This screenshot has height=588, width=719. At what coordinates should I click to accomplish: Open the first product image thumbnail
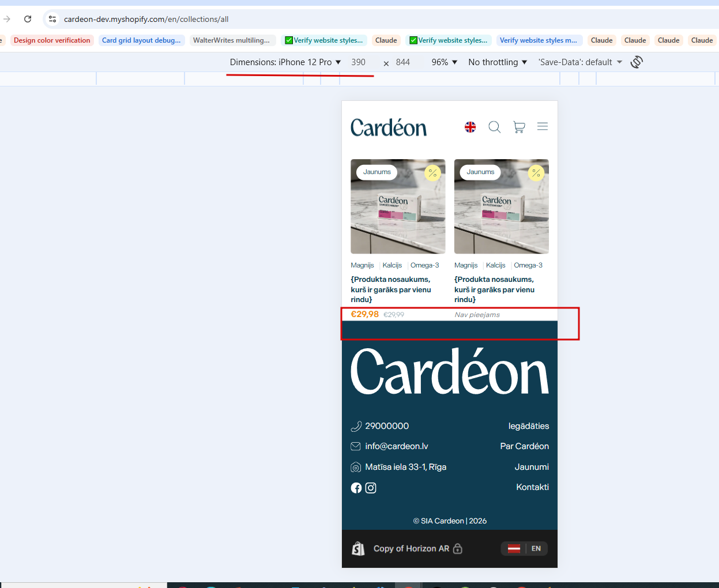click(398, 206)
